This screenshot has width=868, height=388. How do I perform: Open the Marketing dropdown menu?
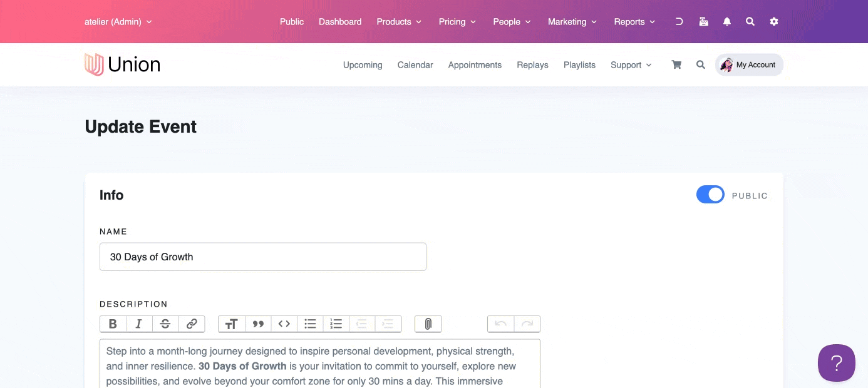pyautogui.click(x=572, y=21)
